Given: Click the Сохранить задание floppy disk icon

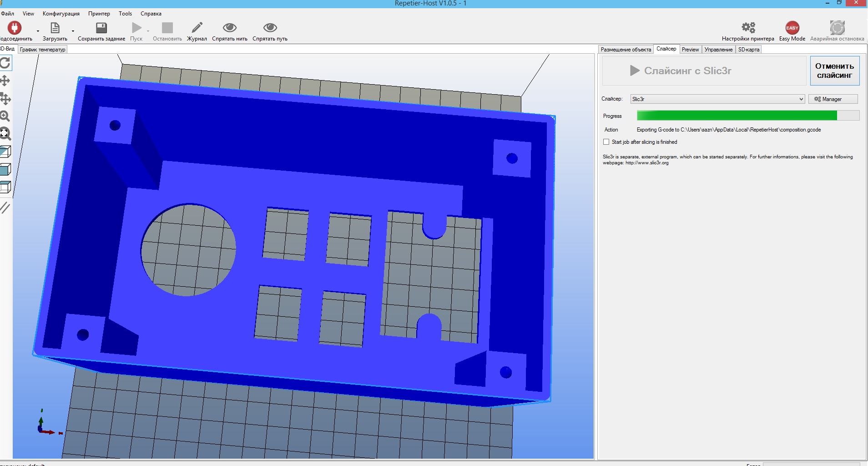Looking at the screenshot, I should coord(101,28).
